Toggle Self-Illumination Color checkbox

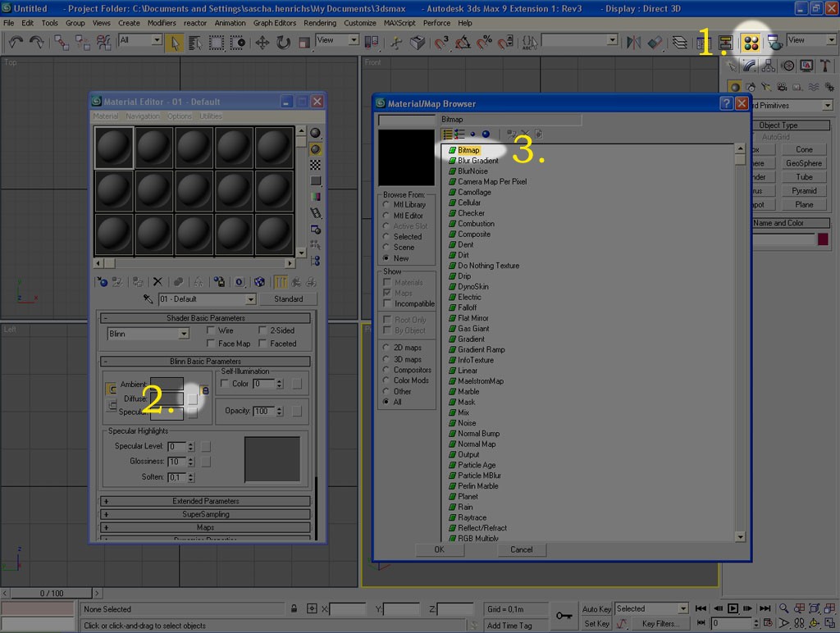click(225, 384)
